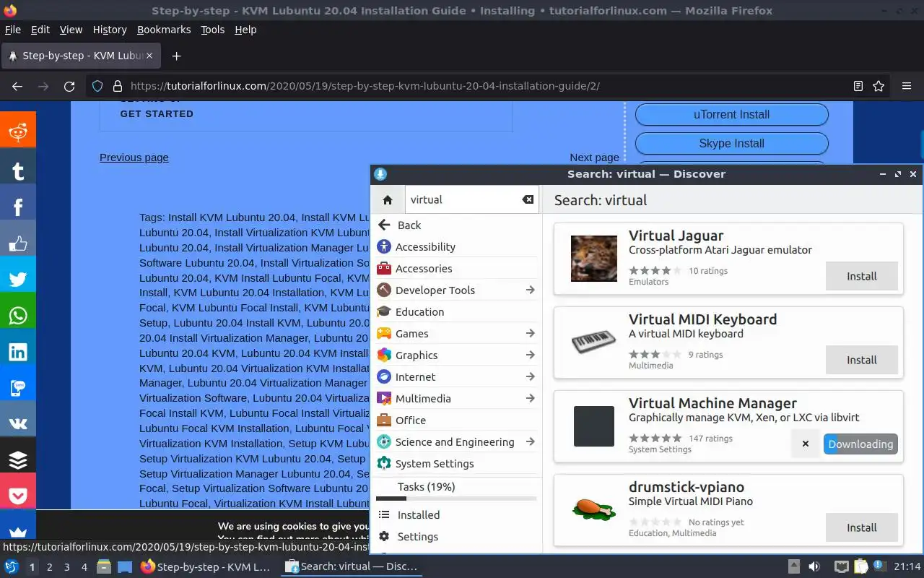
Task: Open the Accessories category
Action: 456,269
